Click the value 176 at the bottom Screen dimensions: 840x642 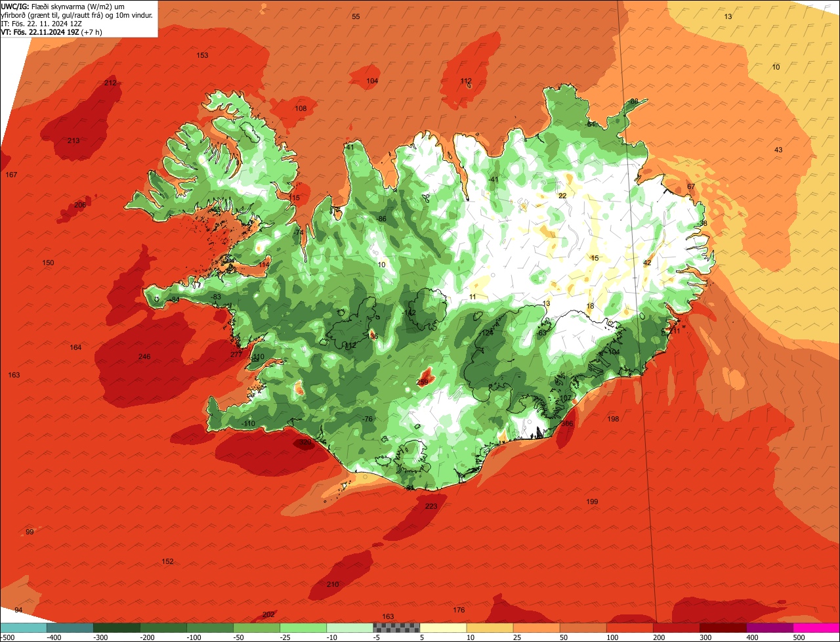[459, 610]
